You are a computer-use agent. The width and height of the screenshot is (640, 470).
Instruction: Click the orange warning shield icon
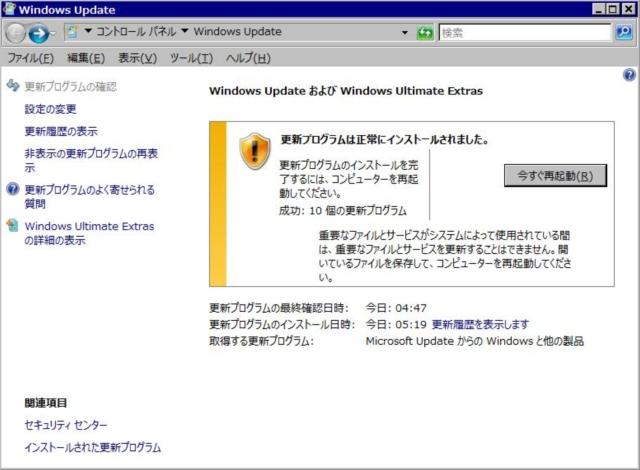pyautogui.click(x=255, y=151)
